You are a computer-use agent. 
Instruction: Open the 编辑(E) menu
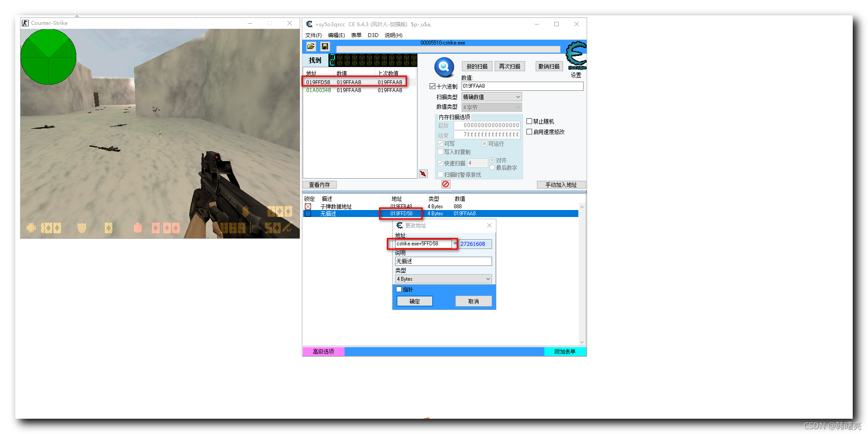coord(336,35)
